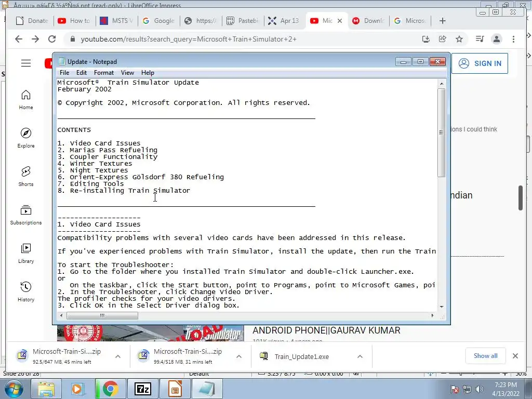Expand options for first Microsoft-Train-Si zip download
532x399 pixels.
click(118, 356)
